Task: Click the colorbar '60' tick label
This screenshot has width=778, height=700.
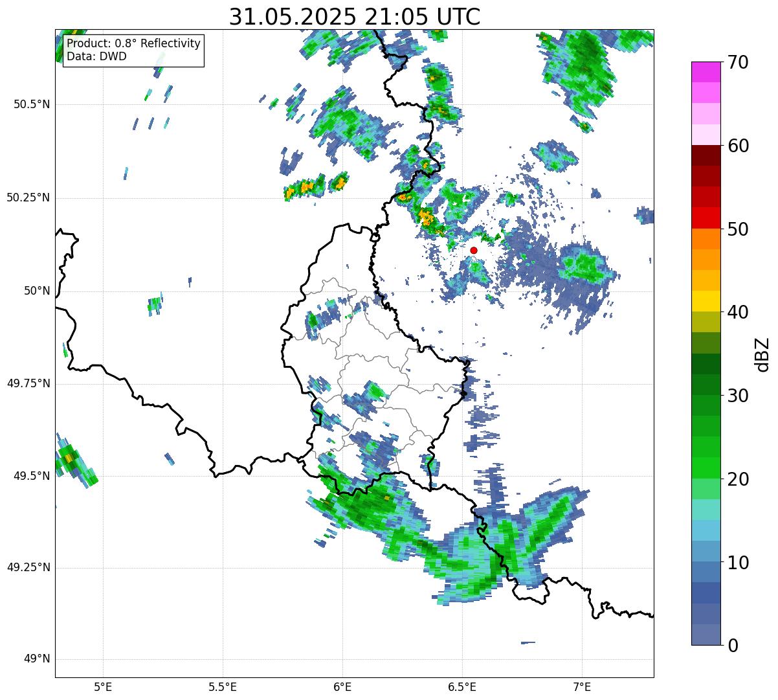Action: pyautogui.click(x=739, y=146)
